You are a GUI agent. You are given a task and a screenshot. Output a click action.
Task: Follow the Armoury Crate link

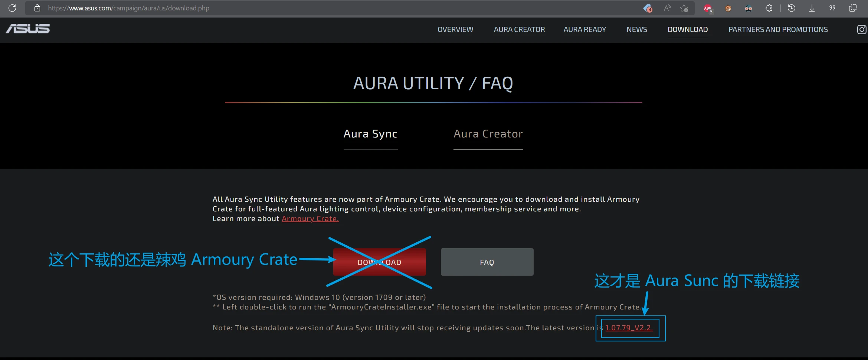point(310,219)
